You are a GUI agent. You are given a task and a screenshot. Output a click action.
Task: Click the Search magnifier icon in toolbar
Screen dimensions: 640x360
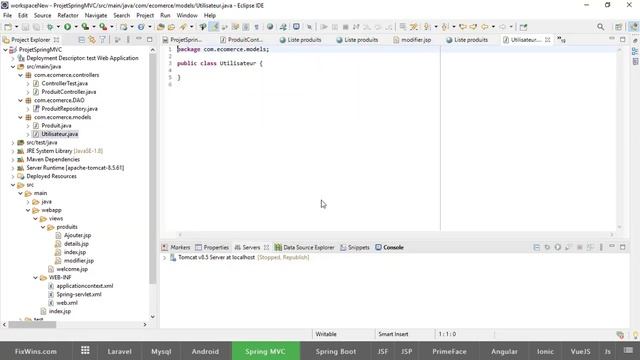pos(600,27)
